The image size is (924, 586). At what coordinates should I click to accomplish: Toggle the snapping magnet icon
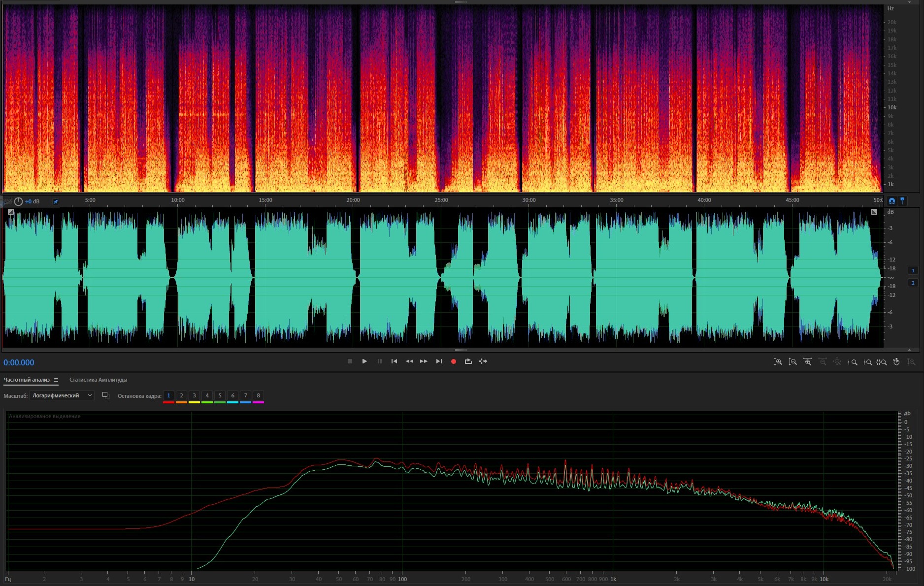coord(891,201)
